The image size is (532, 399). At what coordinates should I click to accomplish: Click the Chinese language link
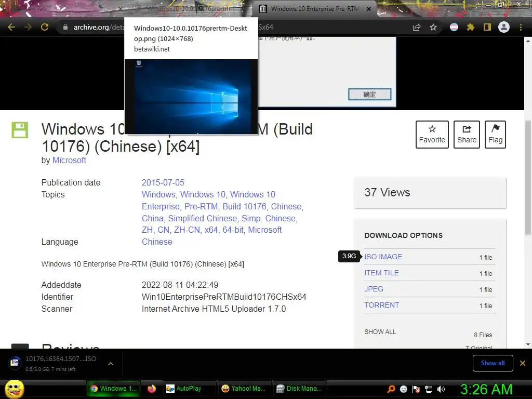157,242
